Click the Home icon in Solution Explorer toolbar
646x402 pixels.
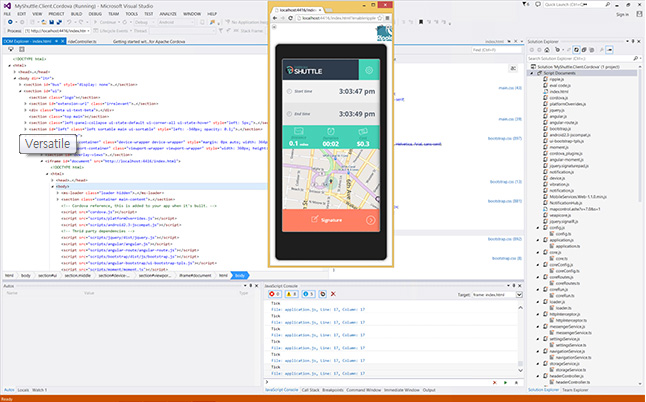point(547,50)
